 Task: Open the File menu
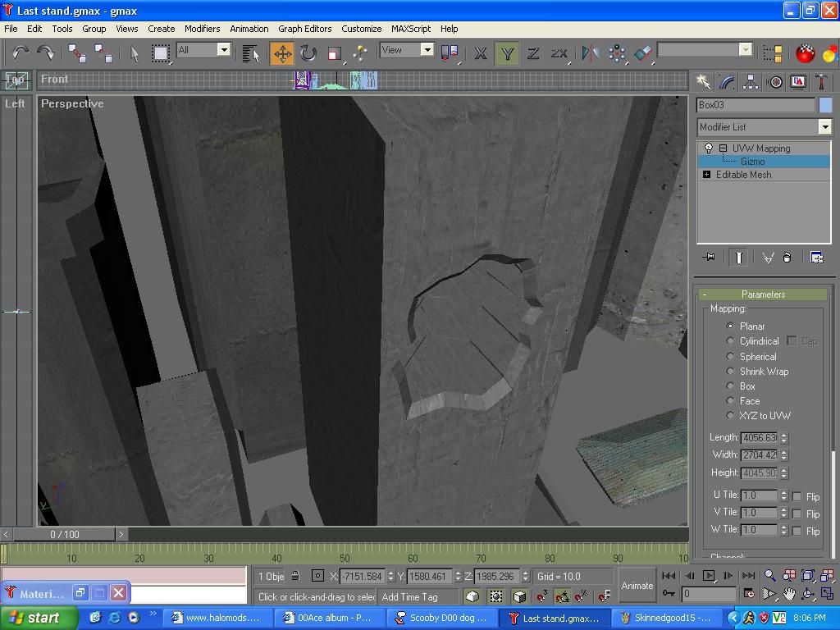click(x=11, y=29)
